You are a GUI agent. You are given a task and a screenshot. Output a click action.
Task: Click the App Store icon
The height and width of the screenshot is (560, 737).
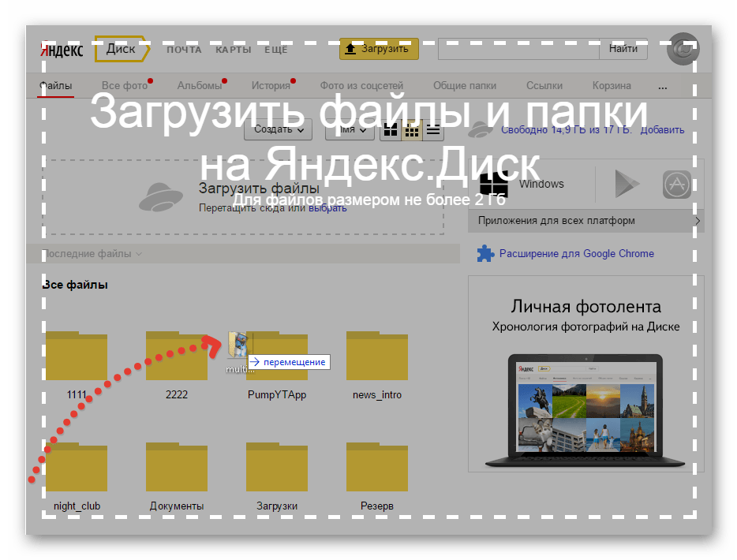point(676,184)
